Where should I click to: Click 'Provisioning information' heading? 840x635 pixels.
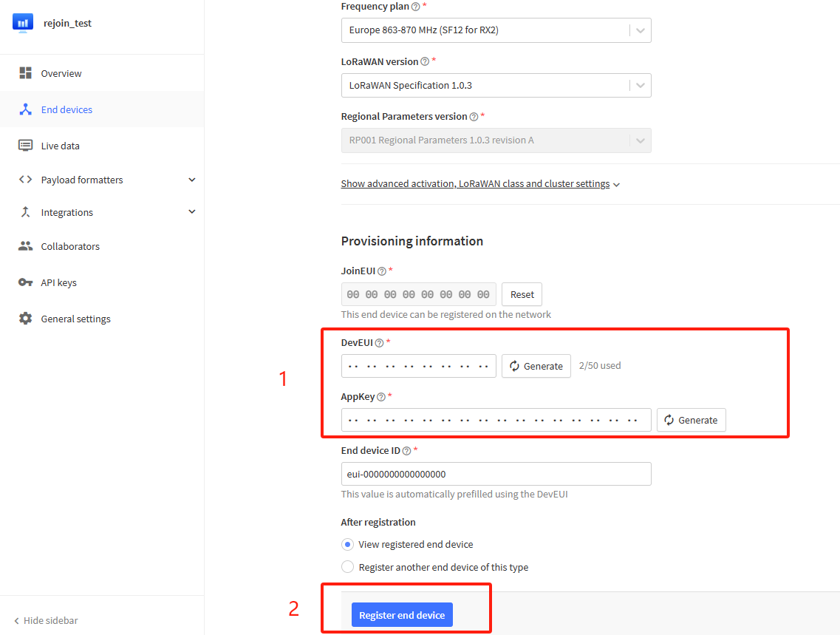pyautogui.click(x=412, y=241)
